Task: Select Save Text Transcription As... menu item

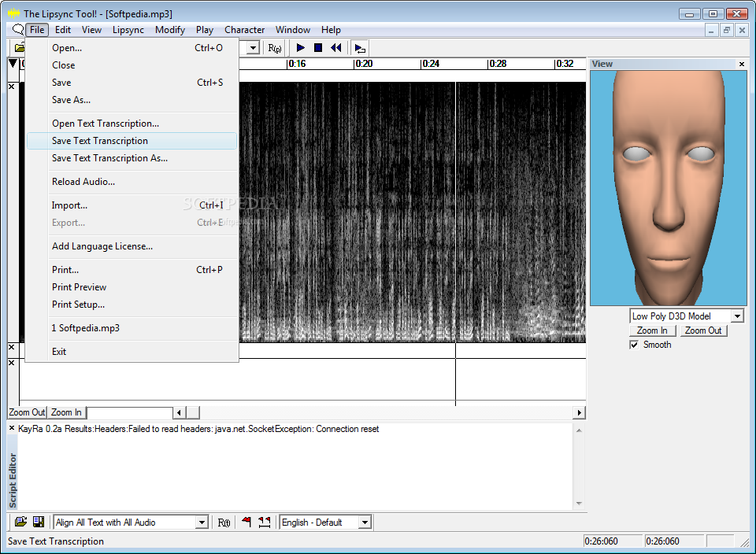Action: (x=109, y=158)
